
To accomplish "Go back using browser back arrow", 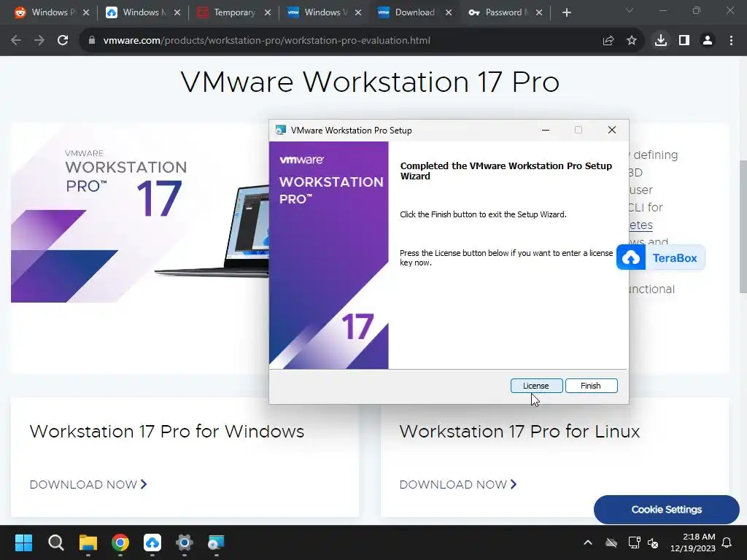I will [x=16, y=41].
